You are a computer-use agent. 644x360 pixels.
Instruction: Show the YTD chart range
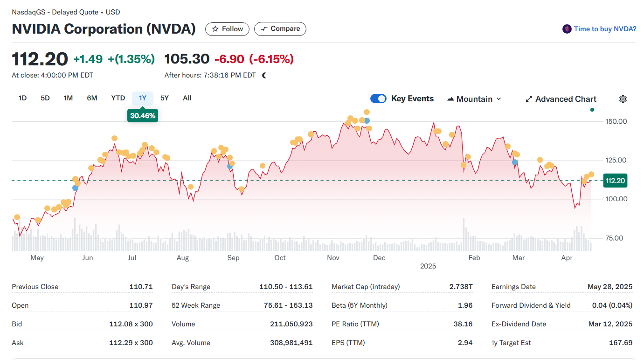118,98
